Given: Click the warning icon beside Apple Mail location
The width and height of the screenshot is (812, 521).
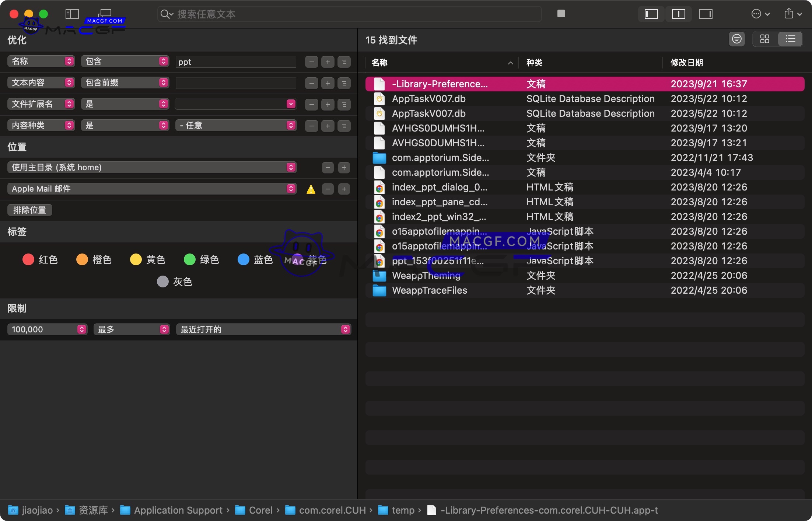Looking at the screenshot, I should [x=311, y=189].
